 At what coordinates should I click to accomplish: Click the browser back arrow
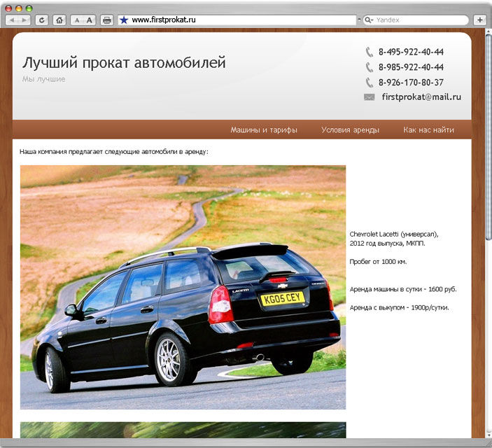pyautogui.click(x=12, y=20)
